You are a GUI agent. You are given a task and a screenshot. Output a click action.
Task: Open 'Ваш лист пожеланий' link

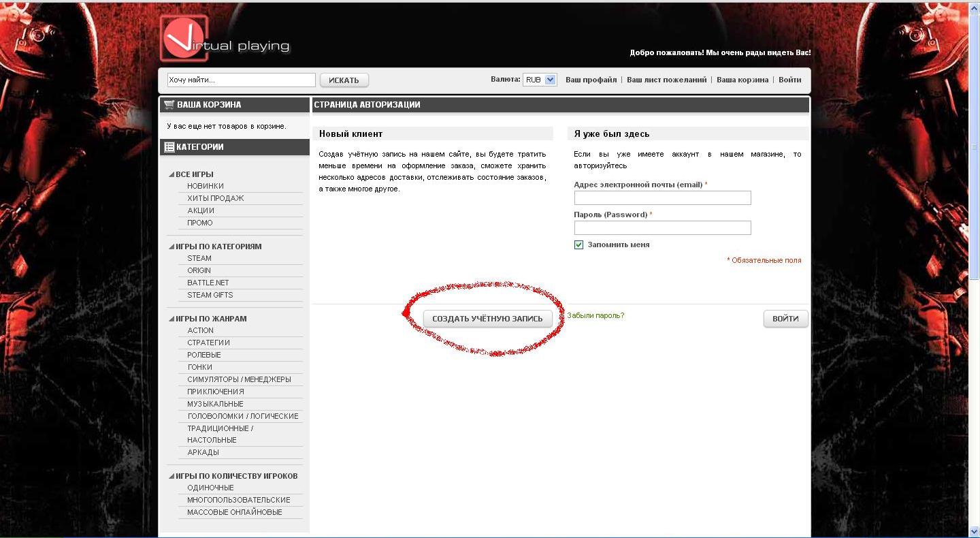666,80
